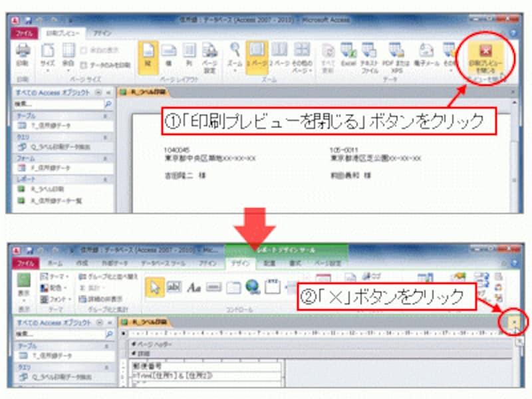Open the 外部データ tab
Viewport: 532px width, 399px height.
point(115,263)
